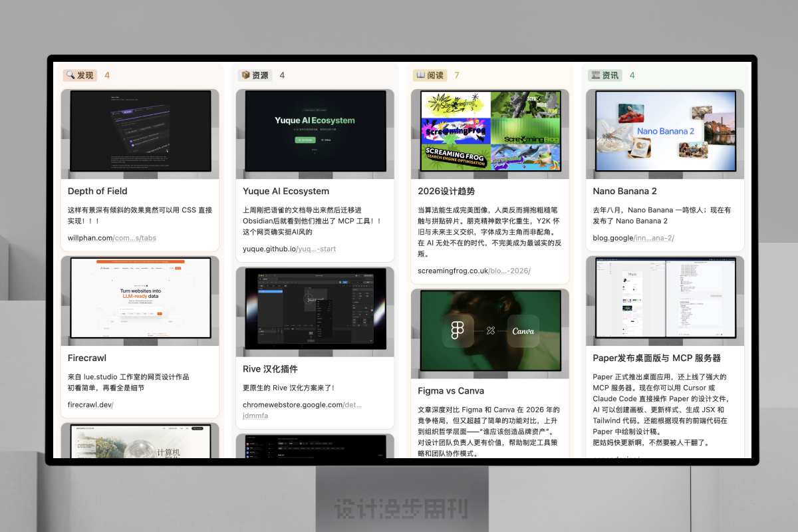798x532 pixels.
Task: Follow the yuque.github.io link
Action: (289, 249)
